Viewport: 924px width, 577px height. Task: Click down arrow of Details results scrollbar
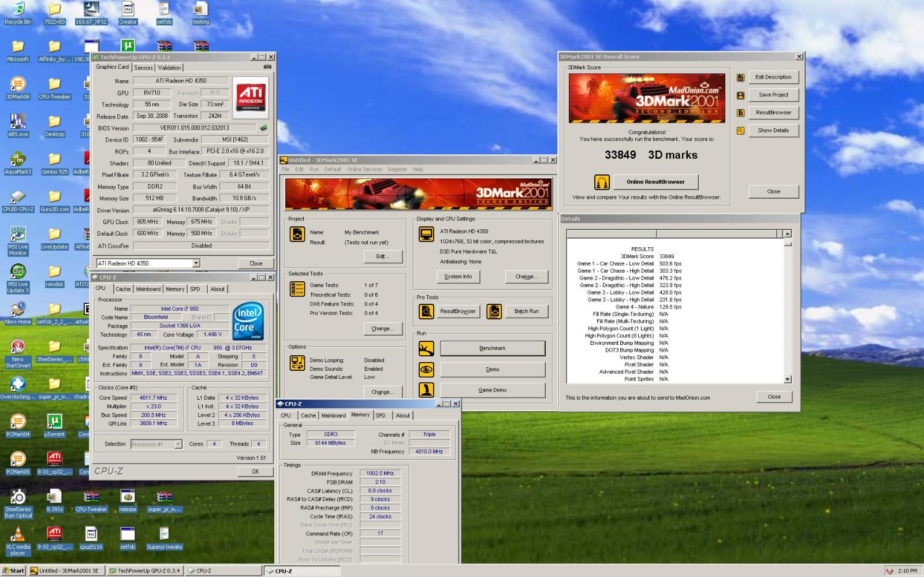(x=788, y=379)
